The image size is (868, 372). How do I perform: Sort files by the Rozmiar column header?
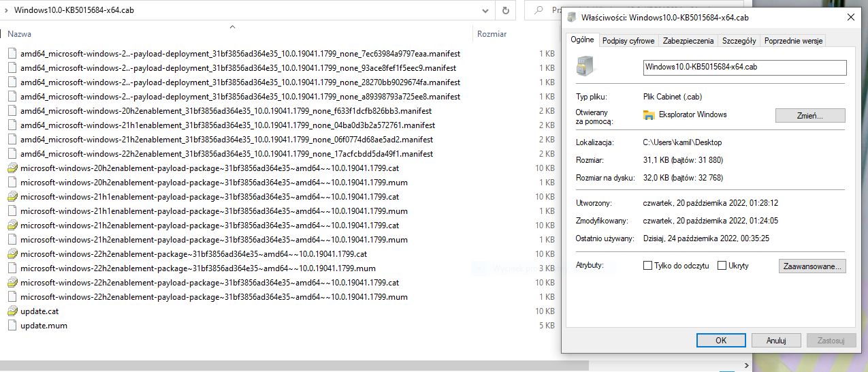492,34
